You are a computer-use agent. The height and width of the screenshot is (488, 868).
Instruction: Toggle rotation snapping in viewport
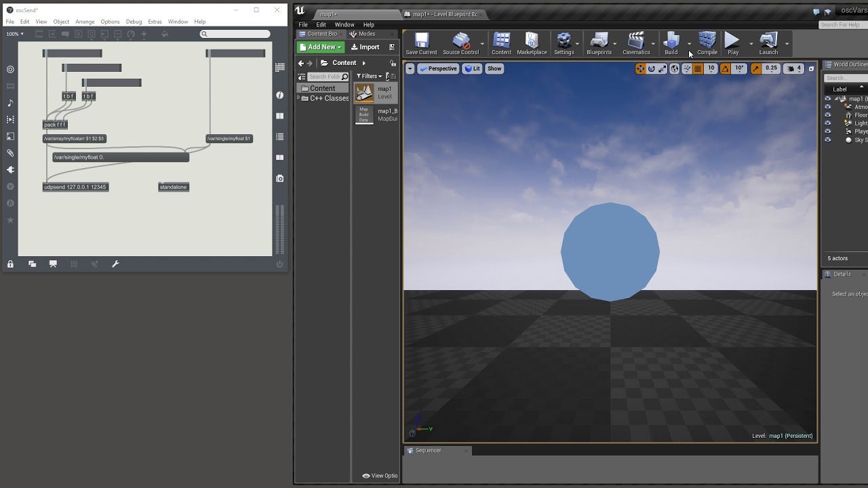[x=725, y=68]
